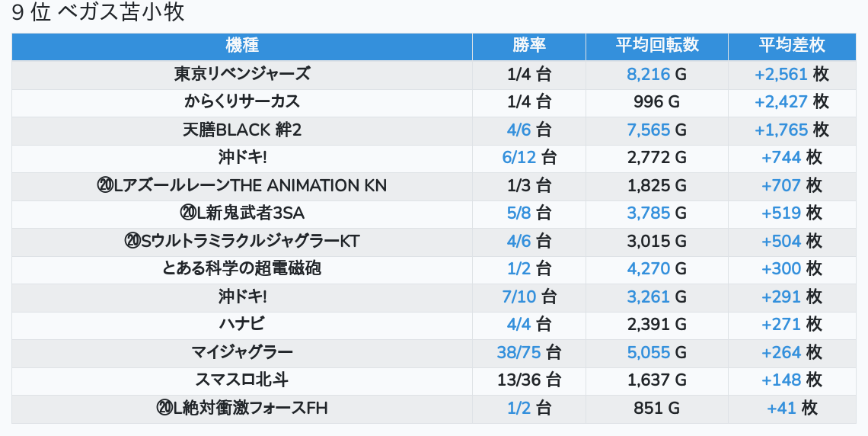
Task: Select the +148 link for スマスロ北斗
Action: [781, 380]
